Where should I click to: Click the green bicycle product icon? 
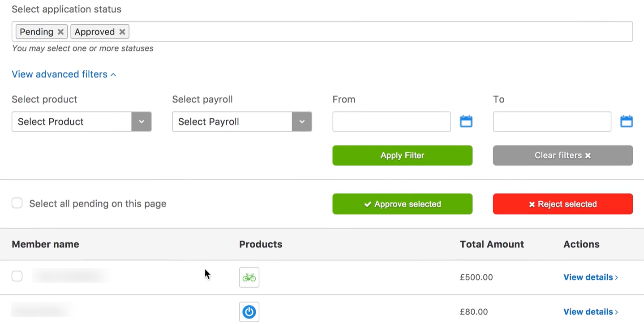coord(249,277)
